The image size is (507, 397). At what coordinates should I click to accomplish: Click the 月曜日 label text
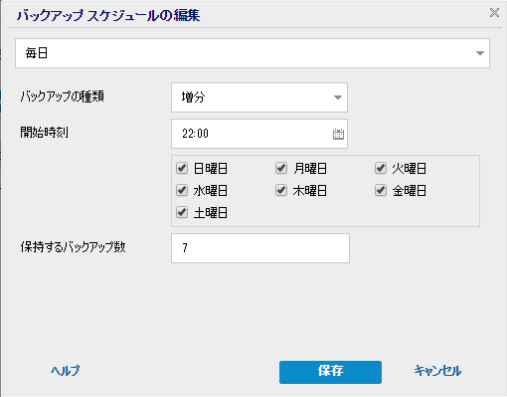click(x=310, y=168)
